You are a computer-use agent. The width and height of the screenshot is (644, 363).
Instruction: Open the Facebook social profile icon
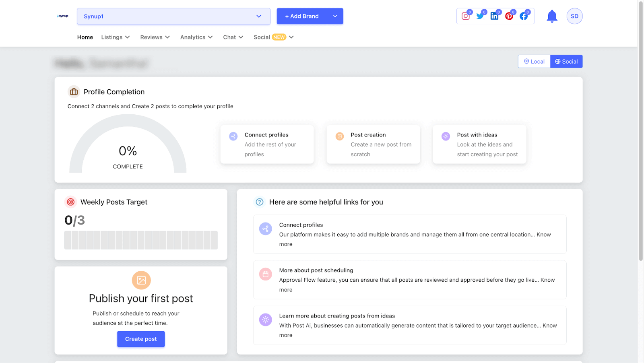tap(524, 16)
